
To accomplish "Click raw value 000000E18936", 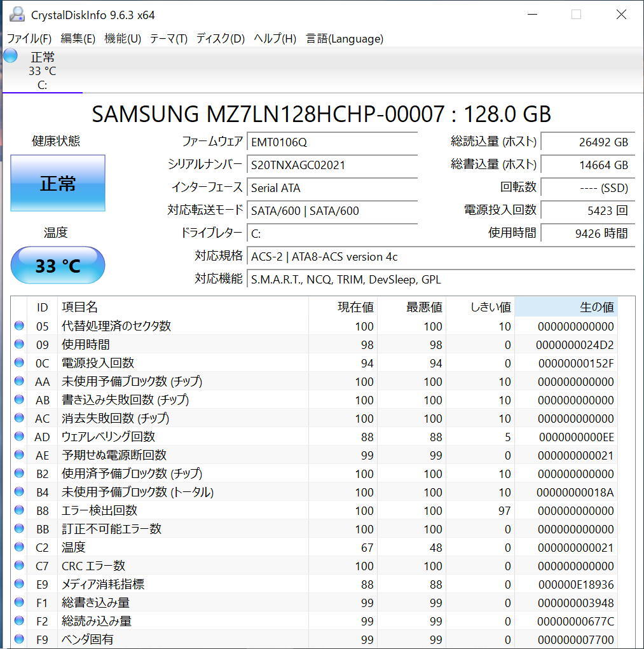I will tap(576, 584).
